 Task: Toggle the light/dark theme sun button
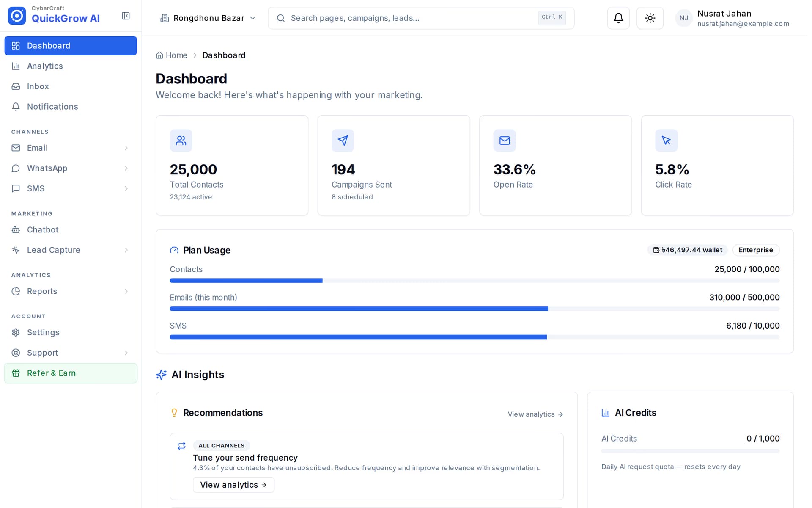(650, 18)
